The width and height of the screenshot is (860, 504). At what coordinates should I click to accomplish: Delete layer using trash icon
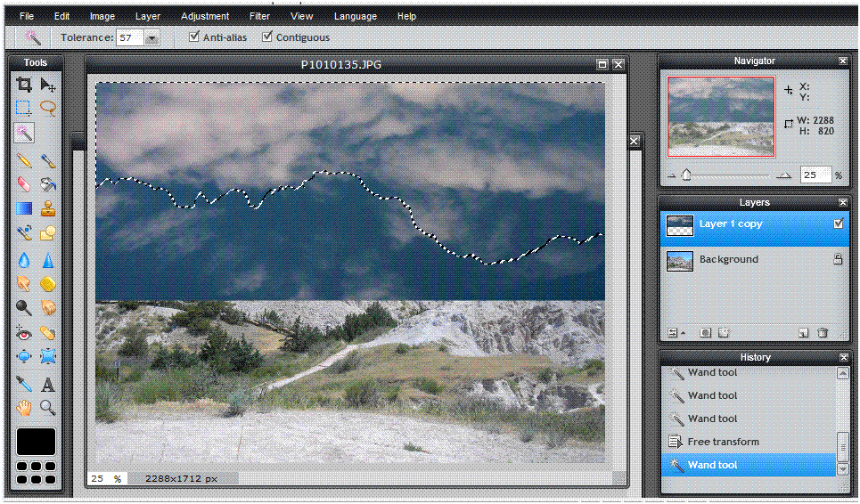click(823, 333)
